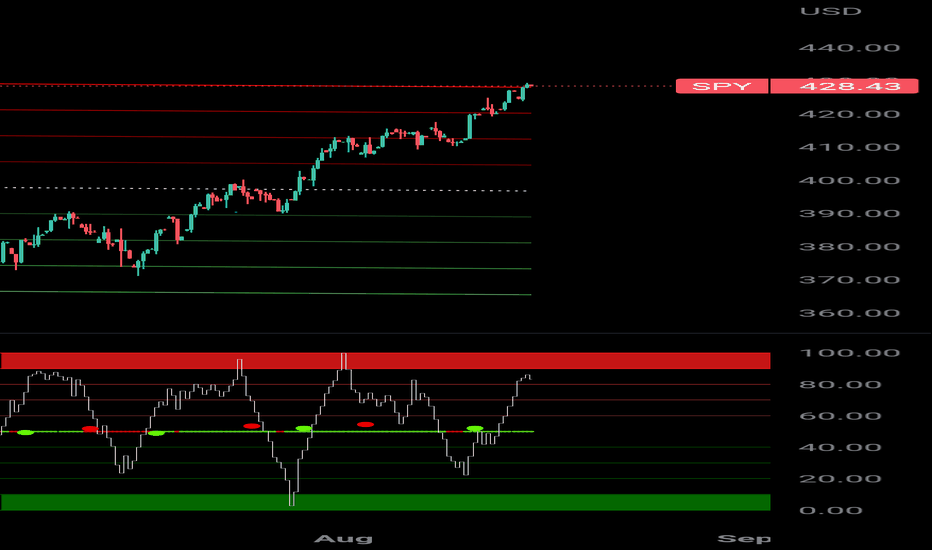
Task: Select the lowest green horizontal level line
Action: (x=266, y=293)
